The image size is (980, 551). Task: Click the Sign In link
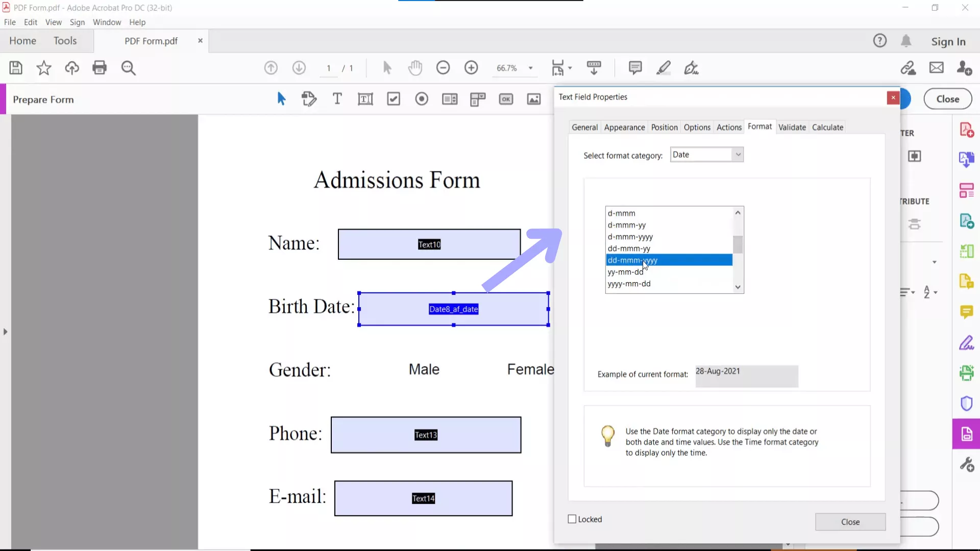(x=948, y=41)
